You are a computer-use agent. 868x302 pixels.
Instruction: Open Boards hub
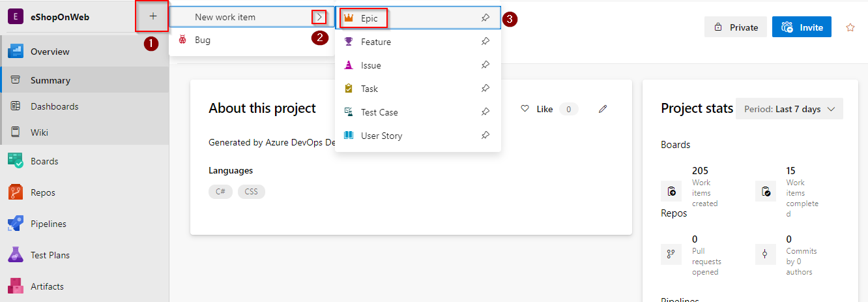click(x=85, y=161)
